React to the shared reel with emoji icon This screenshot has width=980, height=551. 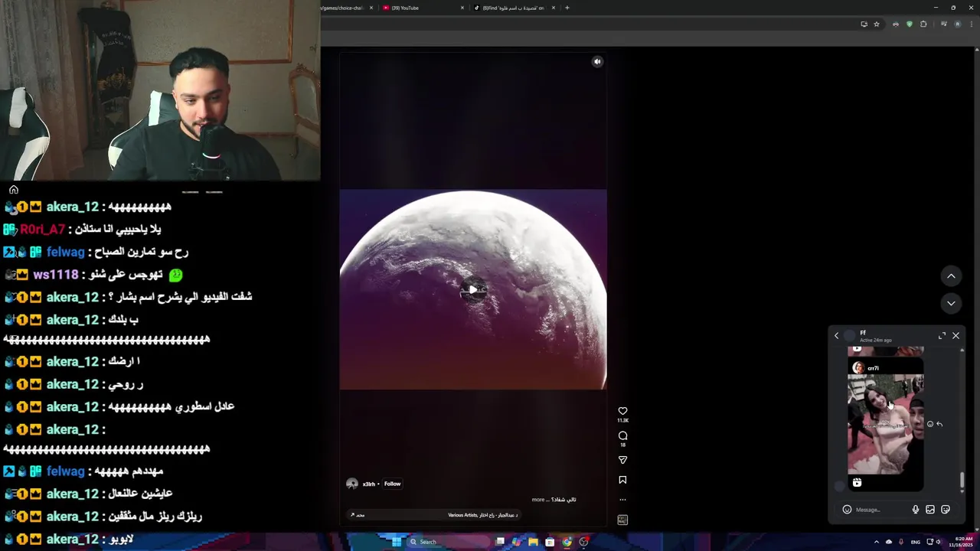(x=930, y=424)
